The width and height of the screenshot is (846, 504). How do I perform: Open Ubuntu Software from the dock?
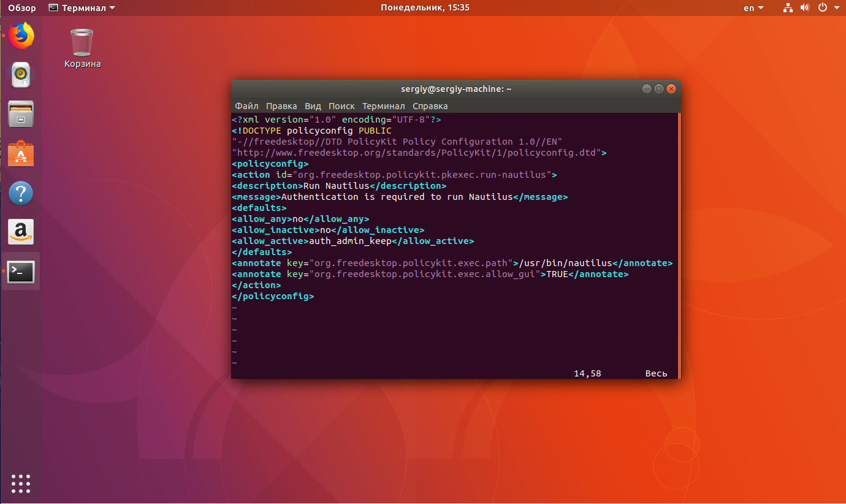[21, 154]
